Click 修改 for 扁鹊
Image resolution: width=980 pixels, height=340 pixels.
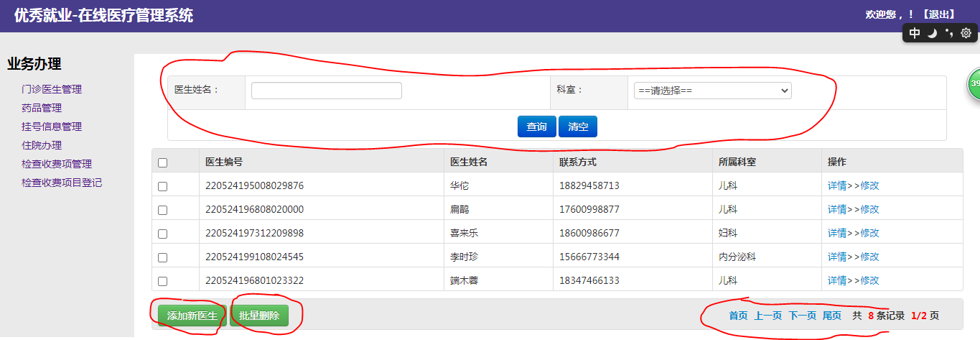(x=869, y=209)
